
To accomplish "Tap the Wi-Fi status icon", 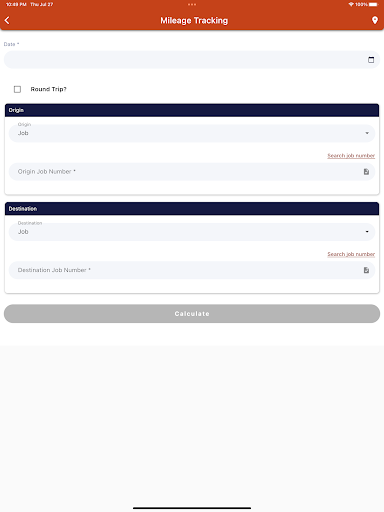I will 351,4.
